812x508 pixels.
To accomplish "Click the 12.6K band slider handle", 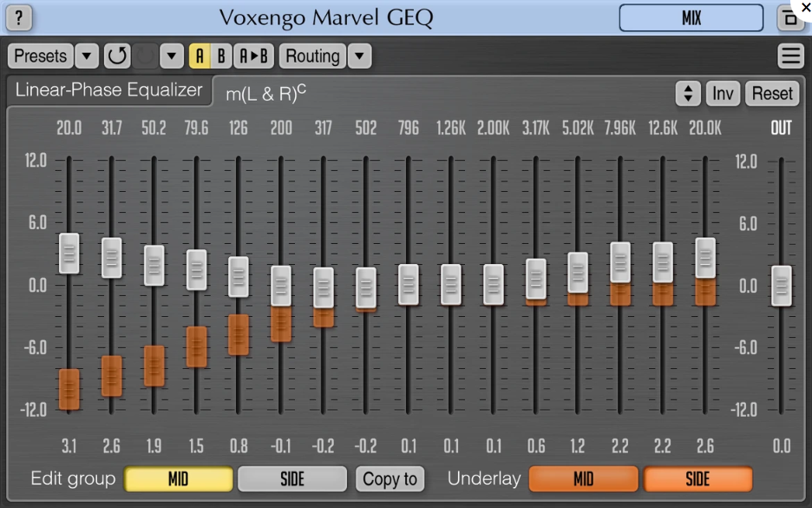I will tap(662, 262).
